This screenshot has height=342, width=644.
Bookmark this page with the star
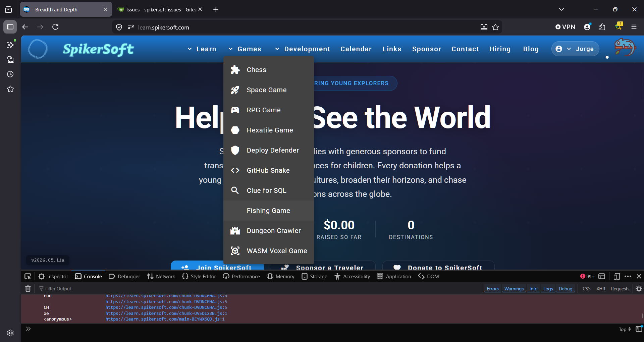point(495,27)
